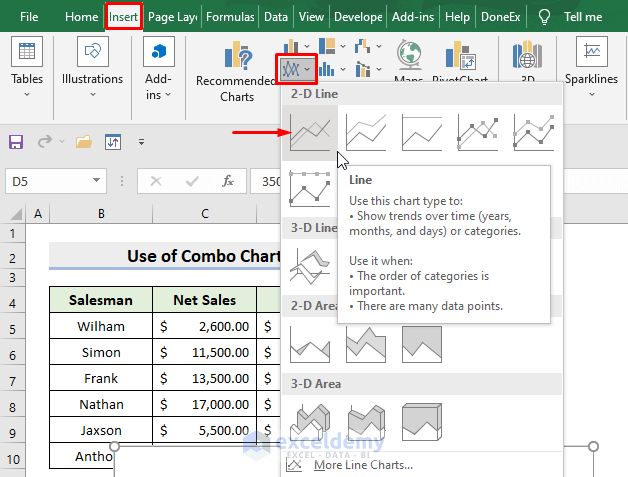Click the Tell me search box
Image resolution: width=628 pixels, height=477 pixels.
pos(583,17)
